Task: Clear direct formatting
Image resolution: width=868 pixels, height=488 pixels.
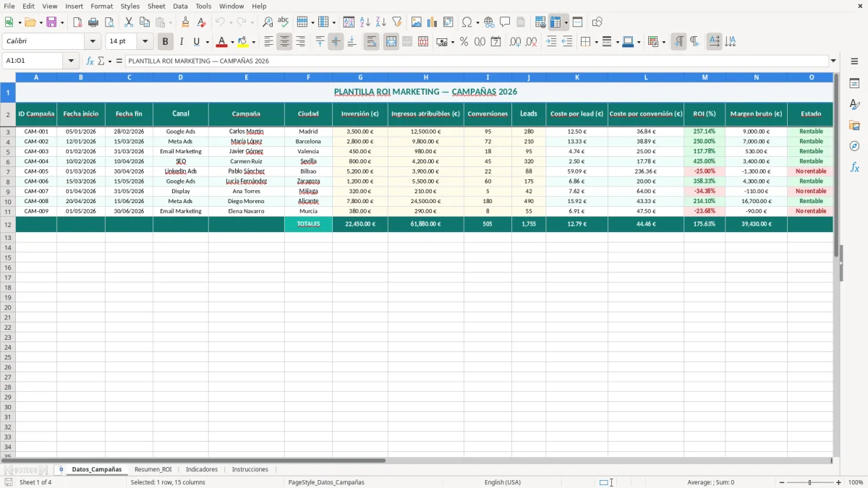Action: click(x=201, y=22)
